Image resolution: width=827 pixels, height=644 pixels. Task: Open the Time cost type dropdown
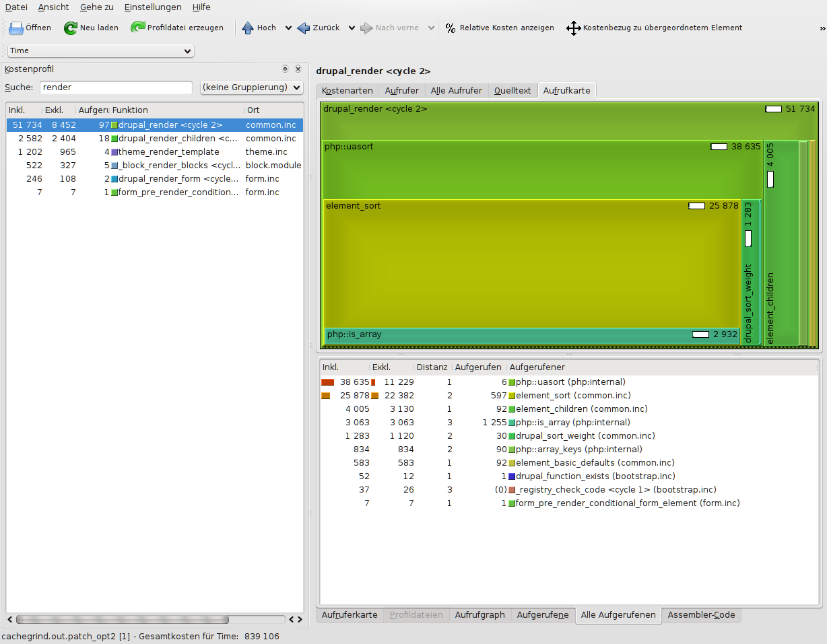pos(100,51)
